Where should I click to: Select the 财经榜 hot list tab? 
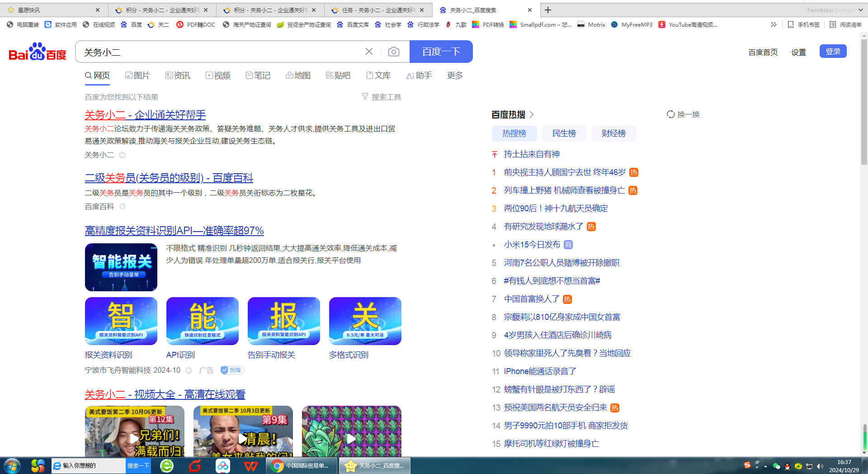[613, 133]
